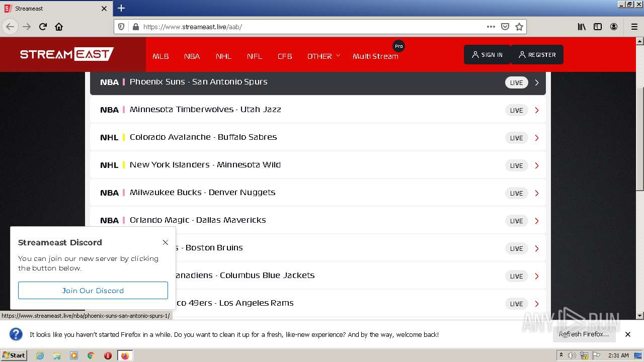Click LIVE badge on Boston Bruins row
The image size is (644, 362).
pos(517,248)
